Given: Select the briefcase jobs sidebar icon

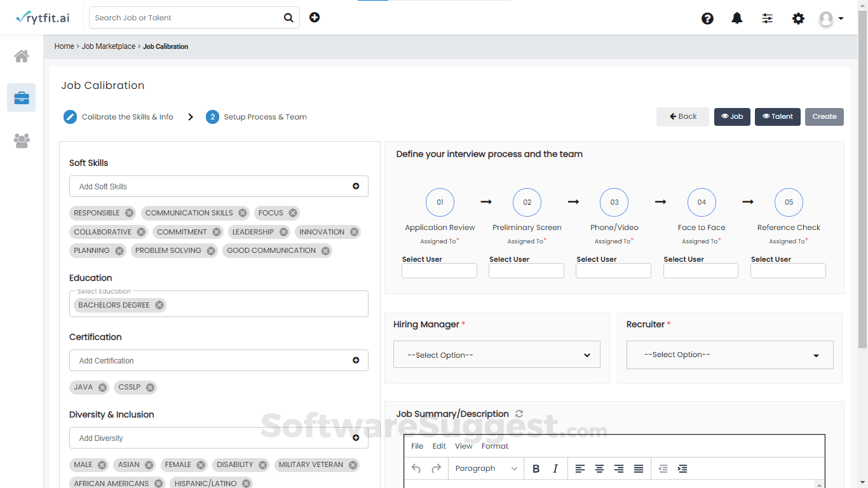Looking at the screenshot, I should tap(22, 97).
